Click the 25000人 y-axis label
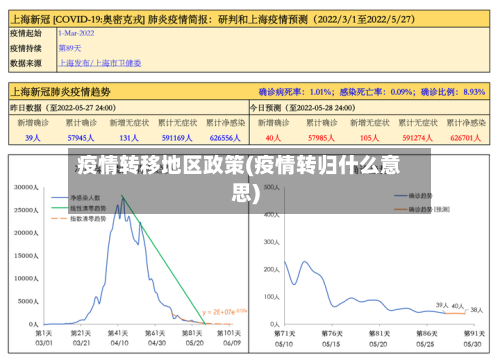Image resolution: width=500 pixels, height=362 pixels. (x=26, y=210)
